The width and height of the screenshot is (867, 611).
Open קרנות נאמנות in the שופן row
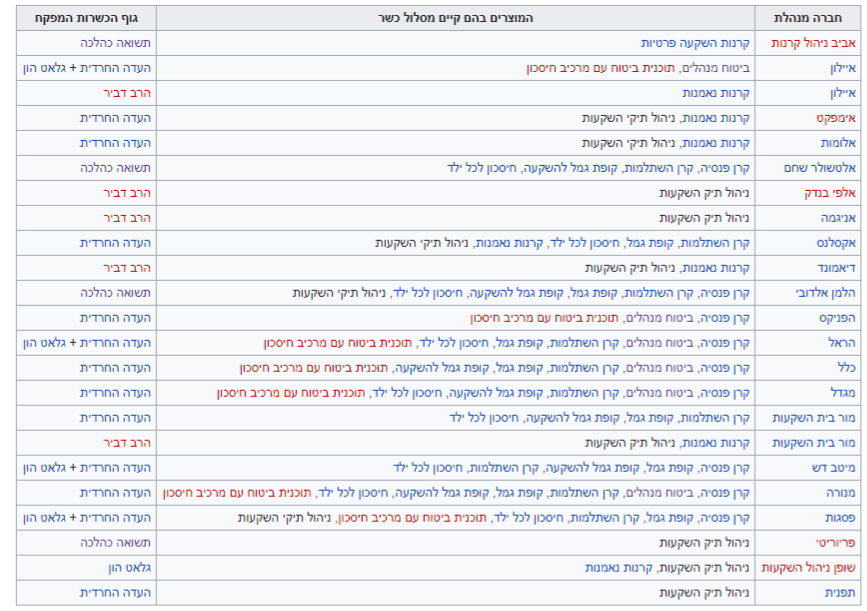[x=619, y=567]
